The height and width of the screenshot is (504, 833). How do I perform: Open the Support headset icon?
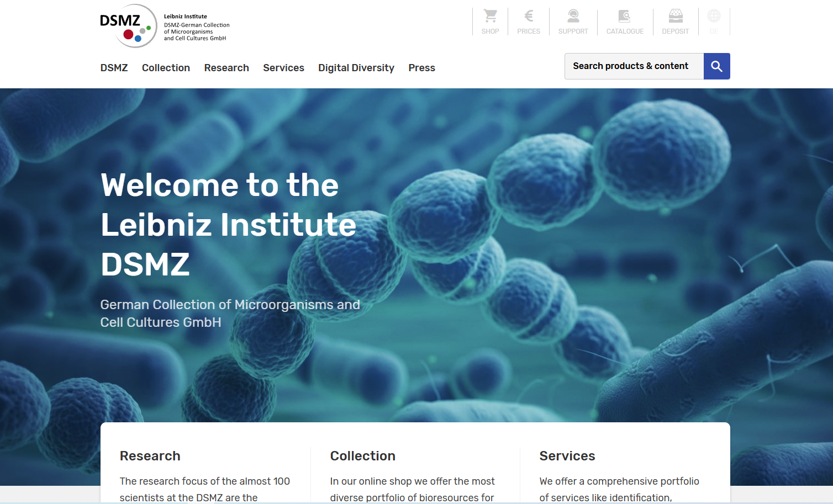(x=573, y=17)
